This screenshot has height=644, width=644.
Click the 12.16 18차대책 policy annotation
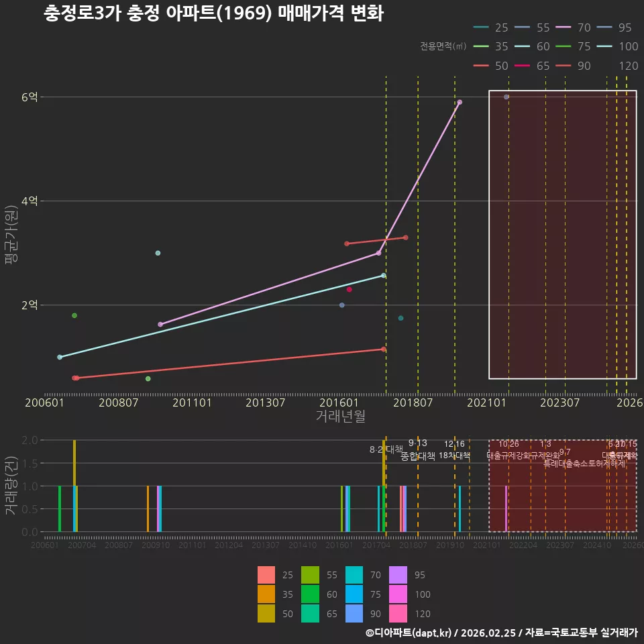pos(454,449)
